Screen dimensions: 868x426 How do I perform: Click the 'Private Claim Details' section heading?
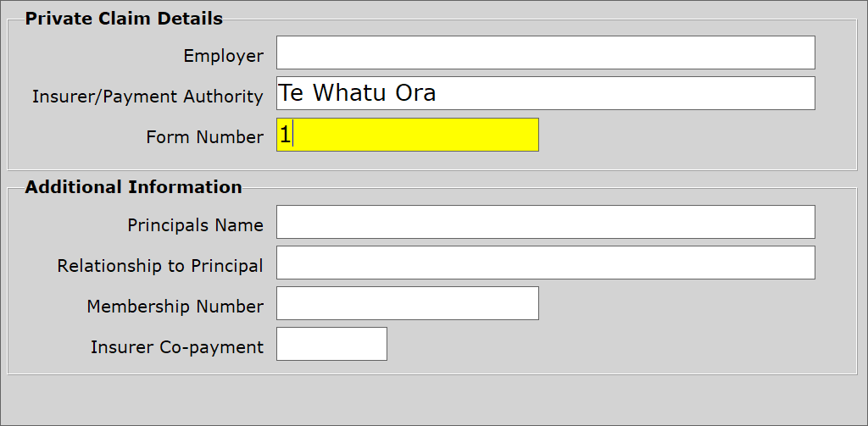click(x=124, y=19)
